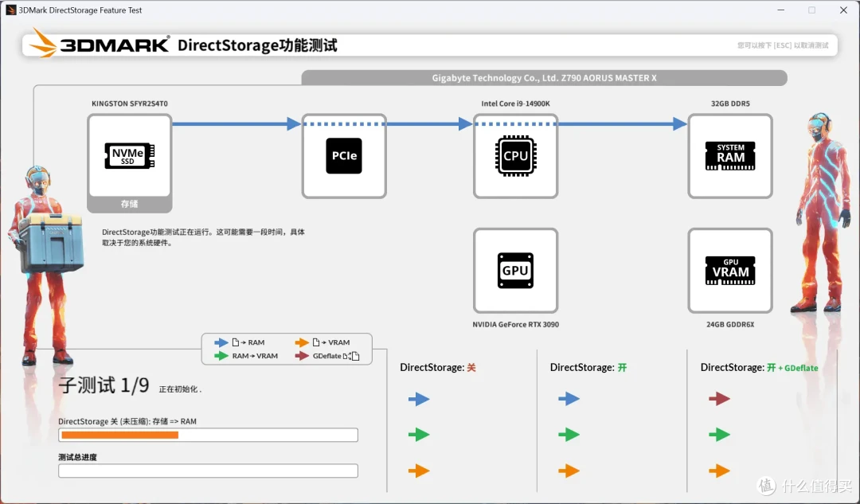Click orange file-to-VRAM arrow in legend

coord(302,342)
